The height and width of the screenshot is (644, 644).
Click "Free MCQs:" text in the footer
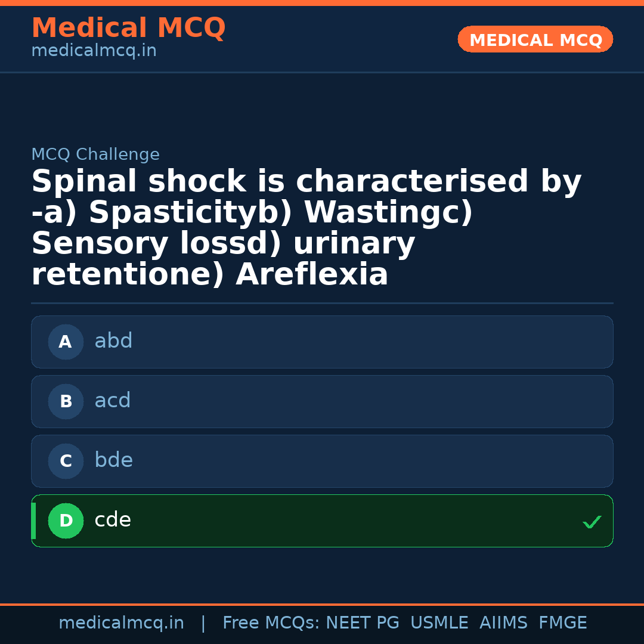pos(271,623)
